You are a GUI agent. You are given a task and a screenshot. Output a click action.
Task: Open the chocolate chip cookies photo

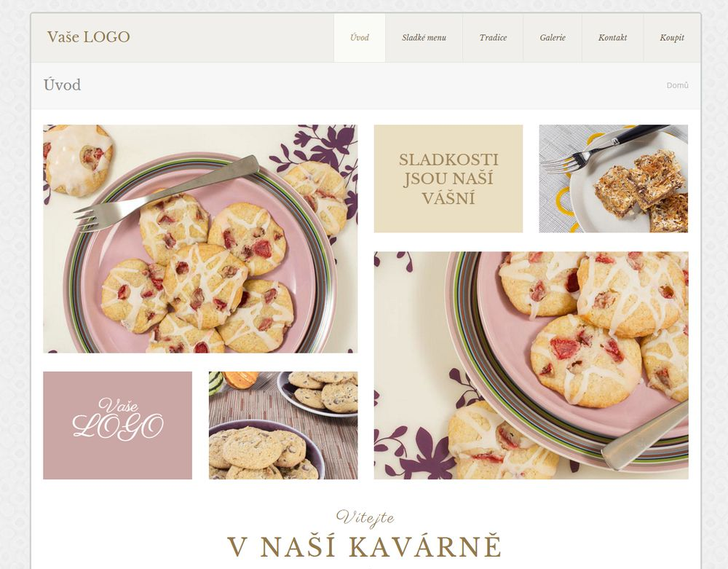[x=283, y=425]
